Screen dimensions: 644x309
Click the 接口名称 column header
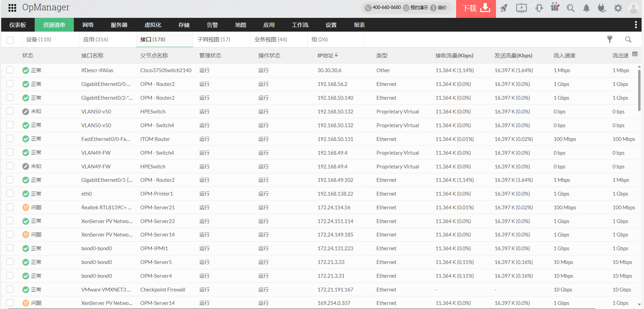[92, 55]
